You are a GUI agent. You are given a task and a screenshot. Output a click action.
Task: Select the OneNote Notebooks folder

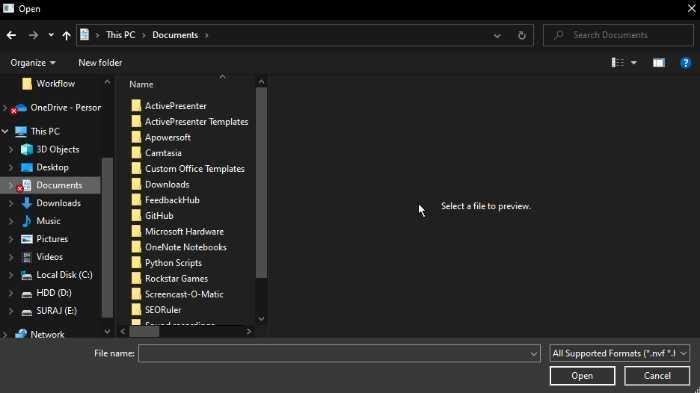(186, 247)
